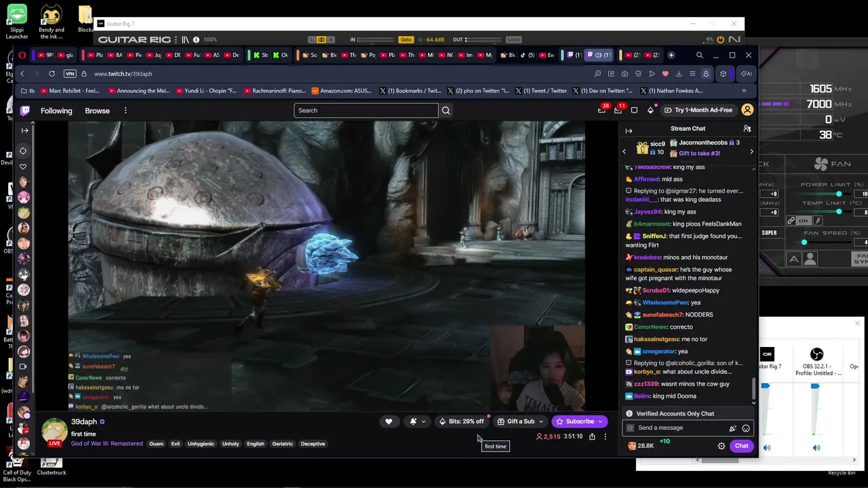Viewport: 868px width, 488px height.
Task: Click Guitar Rig power icon
Action: (x=720, y=40)
